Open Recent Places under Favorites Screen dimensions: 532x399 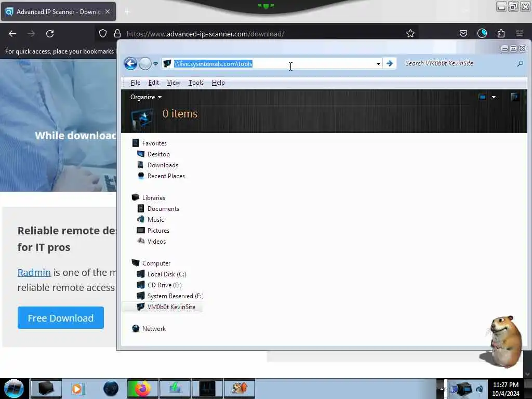click(166, 176)
